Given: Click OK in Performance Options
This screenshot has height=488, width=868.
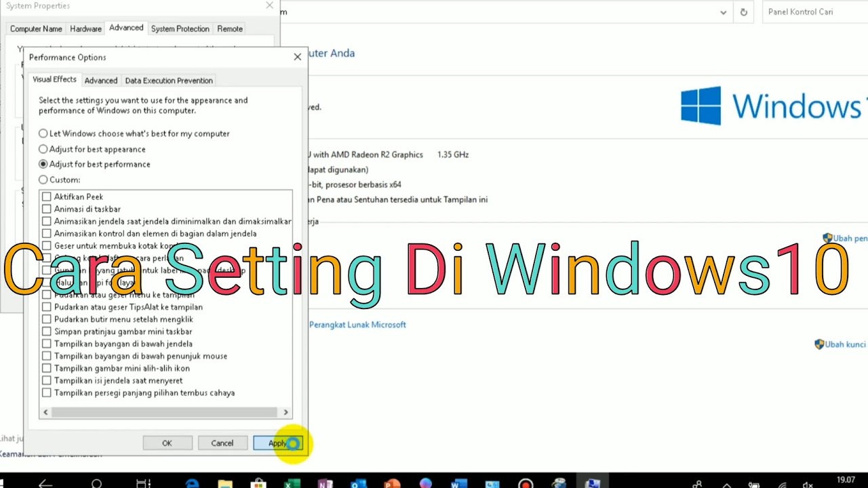Looking at the screenshot, I should [167, 443].
